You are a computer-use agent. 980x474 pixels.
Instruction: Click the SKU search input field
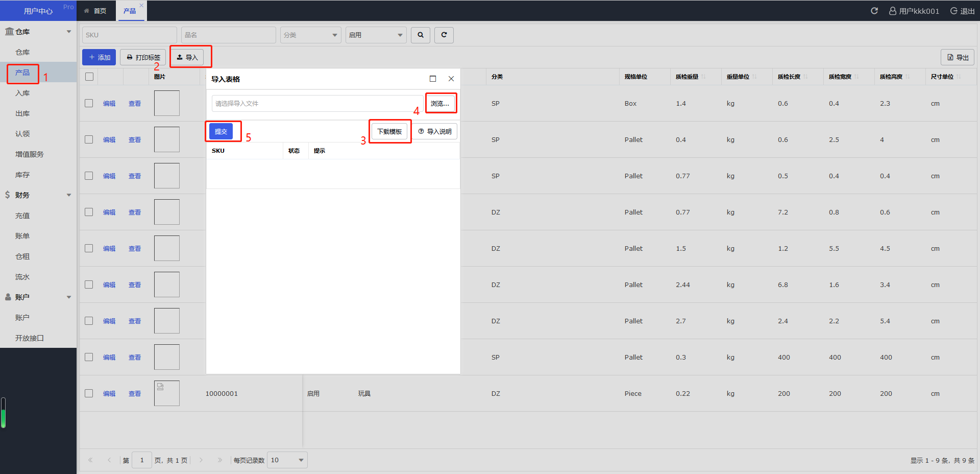point(130,35)
